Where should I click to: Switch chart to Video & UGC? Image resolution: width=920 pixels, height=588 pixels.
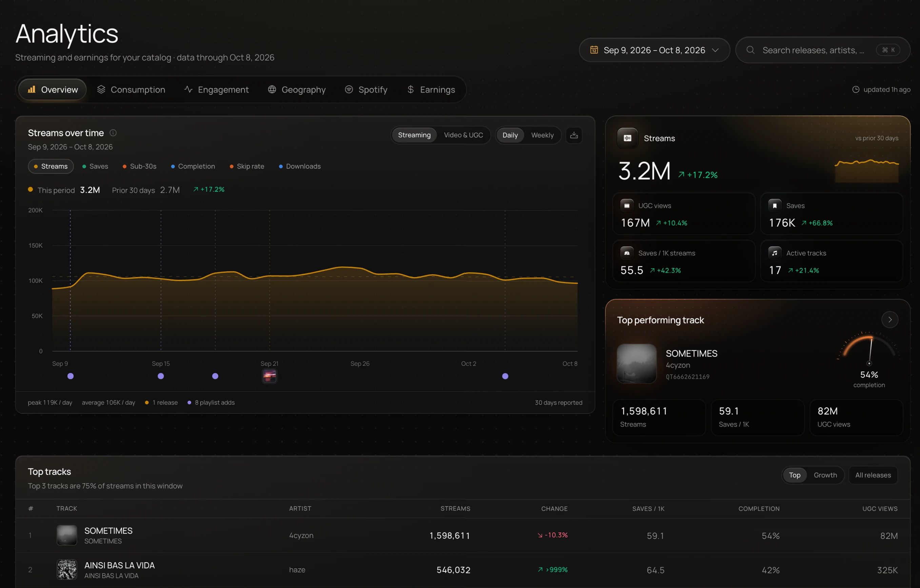coord(463,135)
